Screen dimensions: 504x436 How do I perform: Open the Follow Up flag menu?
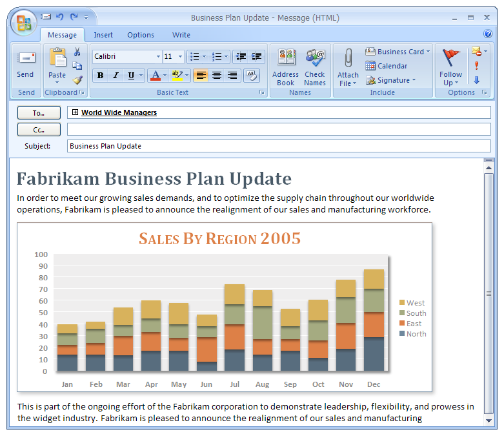pyautogui.click(x=450, y=67)
